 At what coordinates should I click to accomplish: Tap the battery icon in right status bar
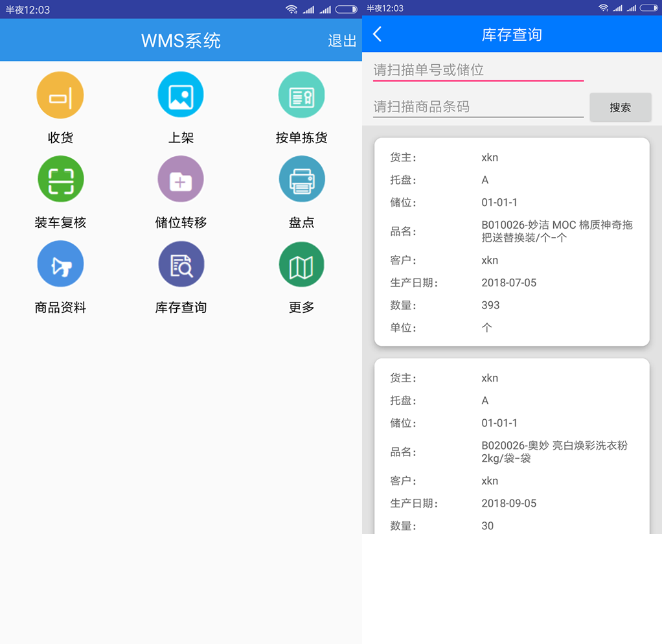pos(649,8)
